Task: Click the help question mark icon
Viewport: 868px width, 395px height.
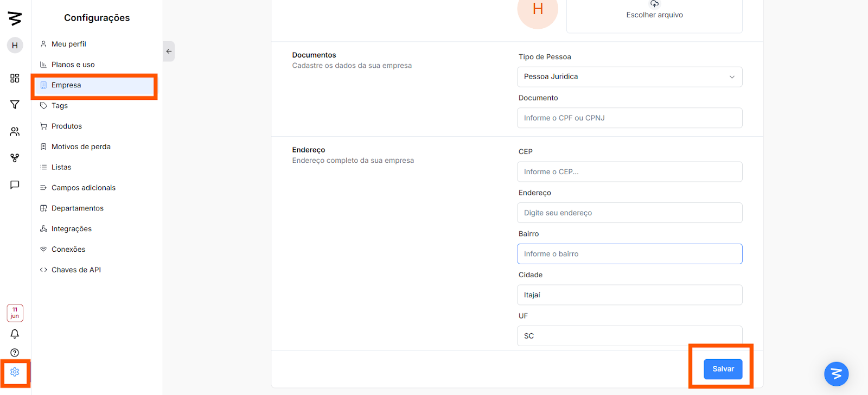Action: pyautogui.click(x=15, y=353)
